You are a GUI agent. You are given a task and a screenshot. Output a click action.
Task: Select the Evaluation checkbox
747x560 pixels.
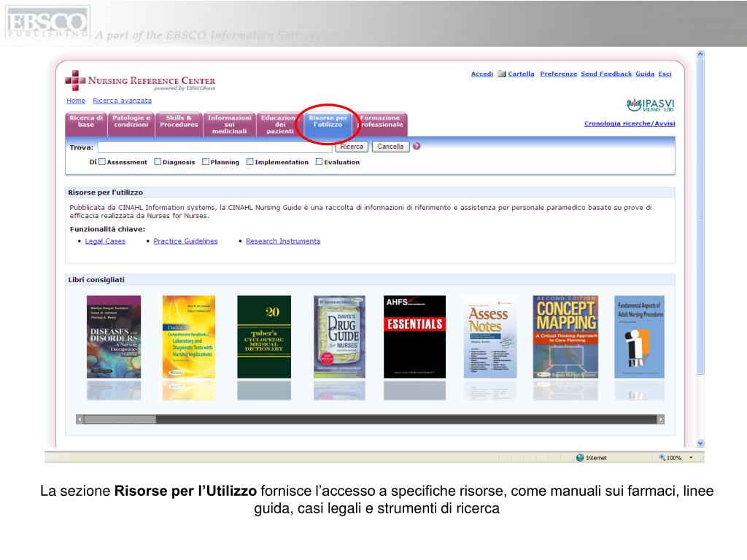click(x=320, y=162)
